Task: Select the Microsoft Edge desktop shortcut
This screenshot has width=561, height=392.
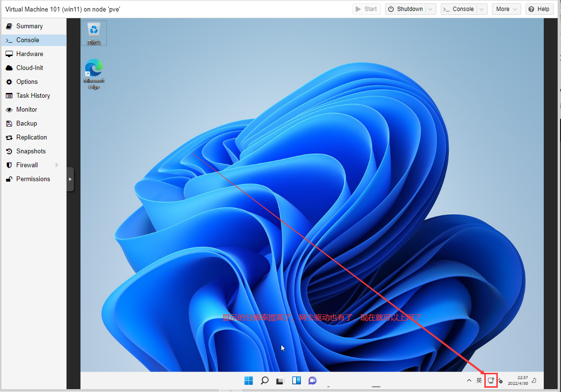Action: click(x=94, y=74)
